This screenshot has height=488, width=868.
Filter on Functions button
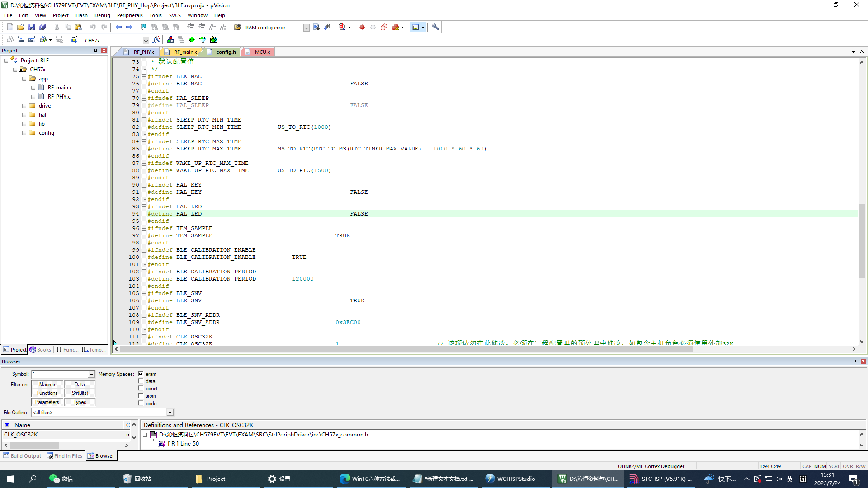point(47,393)
